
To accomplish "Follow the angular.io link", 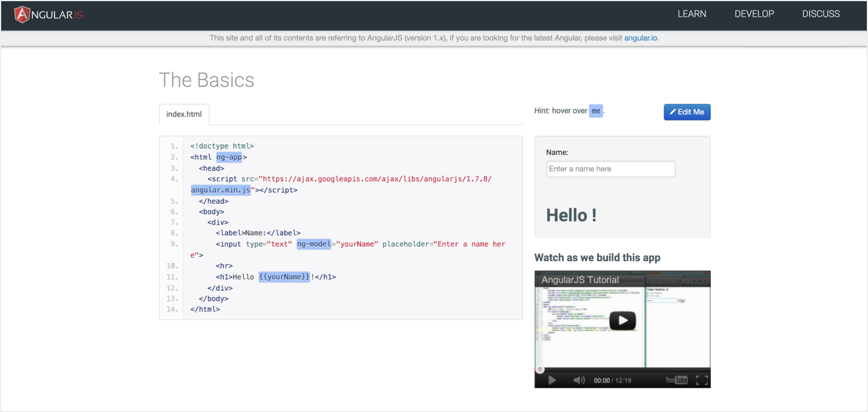I will coord(641,38).
